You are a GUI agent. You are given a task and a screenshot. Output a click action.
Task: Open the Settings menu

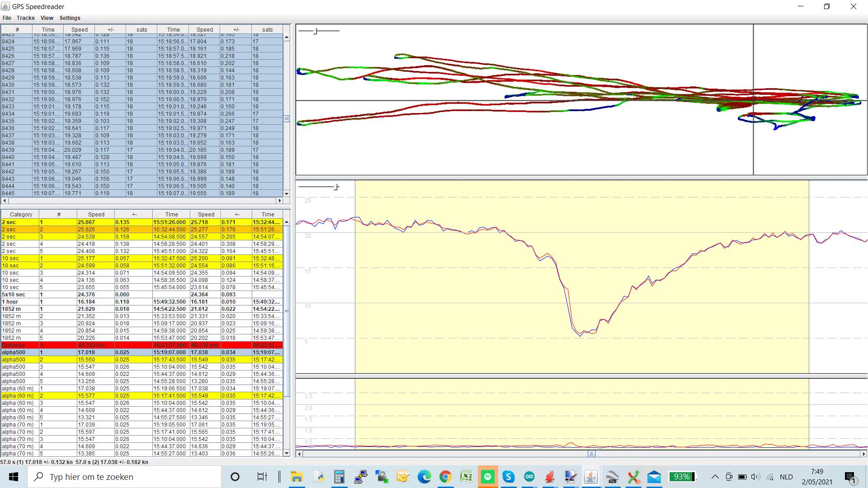point(70,18)
